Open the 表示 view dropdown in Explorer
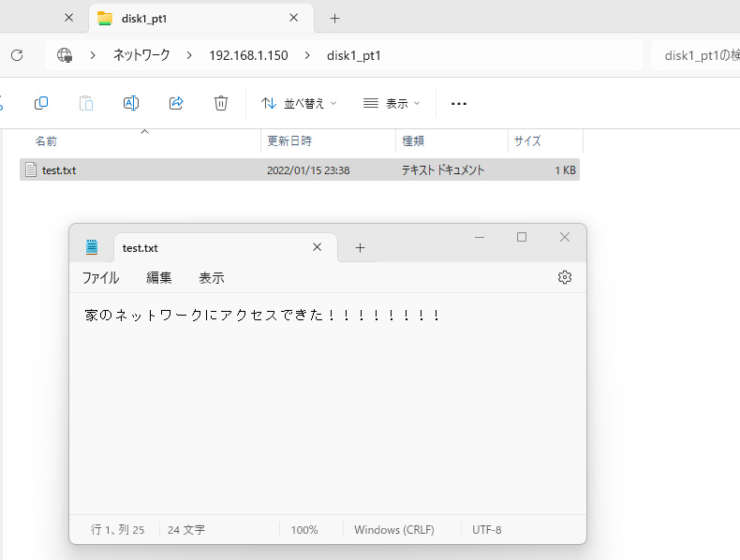Viewport: 740px width, 560px height. pos(392,103)
